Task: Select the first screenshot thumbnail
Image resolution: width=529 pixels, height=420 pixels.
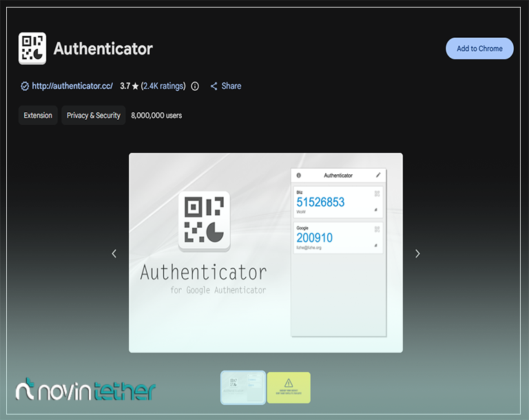Action: [x=243, y=387]
